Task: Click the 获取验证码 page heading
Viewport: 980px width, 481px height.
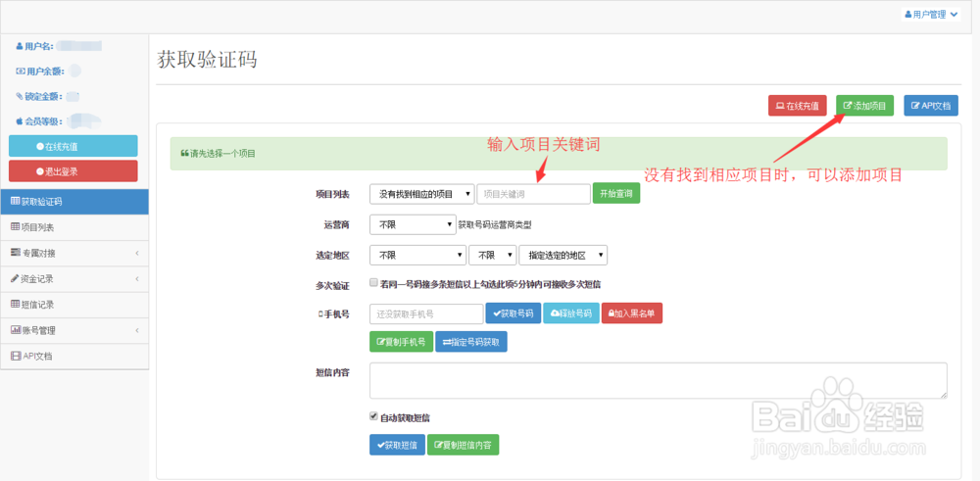Action: pos(208,60)
